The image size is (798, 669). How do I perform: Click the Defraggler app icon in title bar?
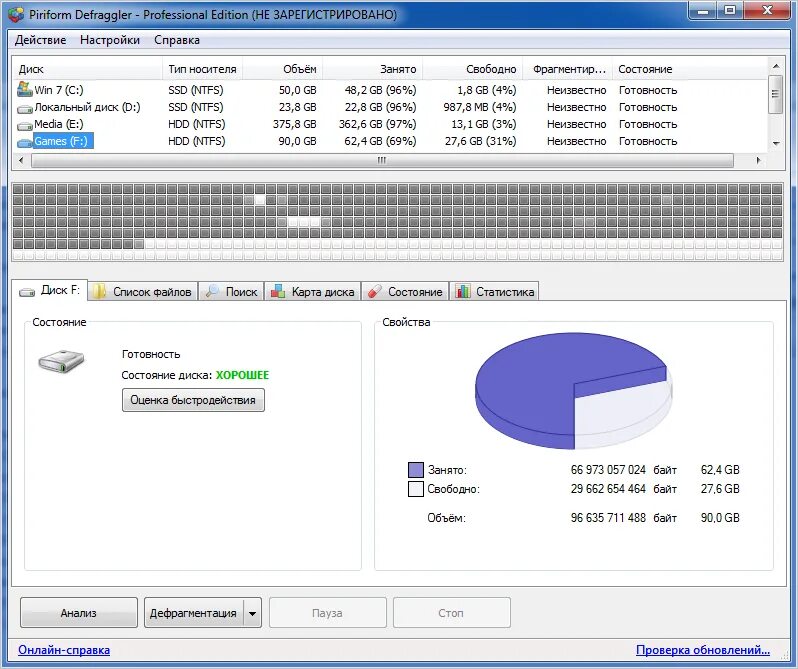tap(16, 14)
